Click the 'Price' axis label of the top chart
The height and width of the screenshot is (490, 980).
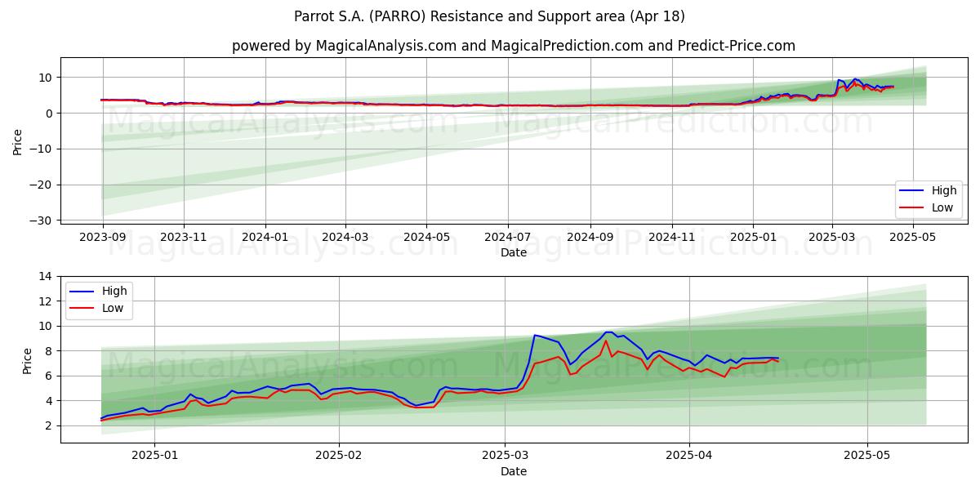(x=18, y=141)
